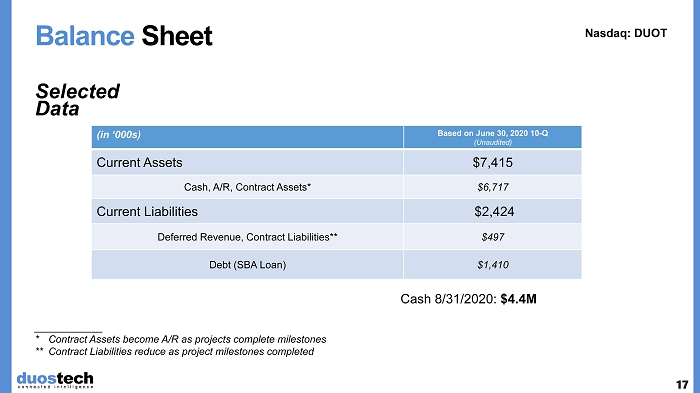Click the Nasdaq: DUOT ticker text
Viewport: 700px width, 393px height.
click(626, 33)
